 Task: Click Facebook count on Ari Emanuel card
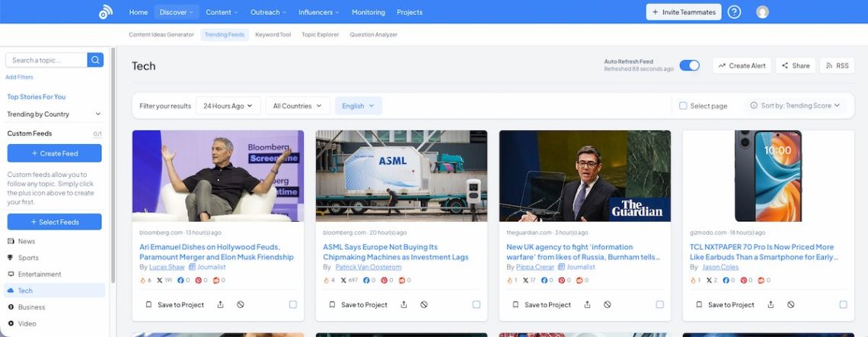click(x=183, y=281)
